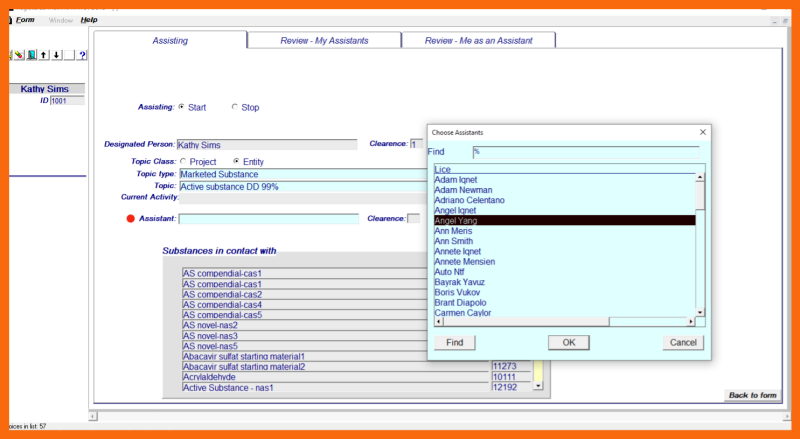Click the exit door toolbar icon
Viewport: 800px width, 439px height.
pyautogui.click(x=32, y=55)
